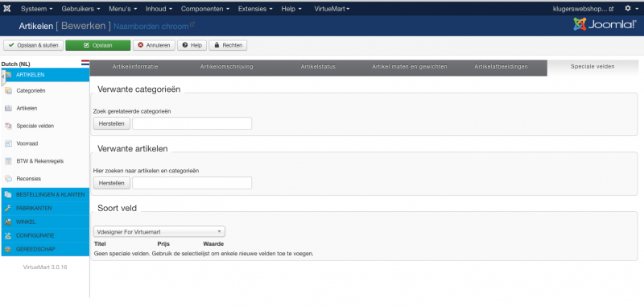Screen dimensions: 644x307
Task: Expand the ARTIKELEN sidebar section
Action: click(45, 75)
